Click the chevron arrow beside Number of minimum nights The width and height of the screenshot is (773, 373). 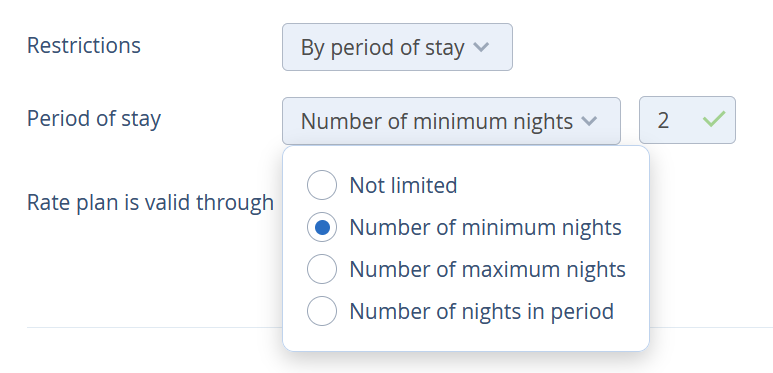pos(589,121)
